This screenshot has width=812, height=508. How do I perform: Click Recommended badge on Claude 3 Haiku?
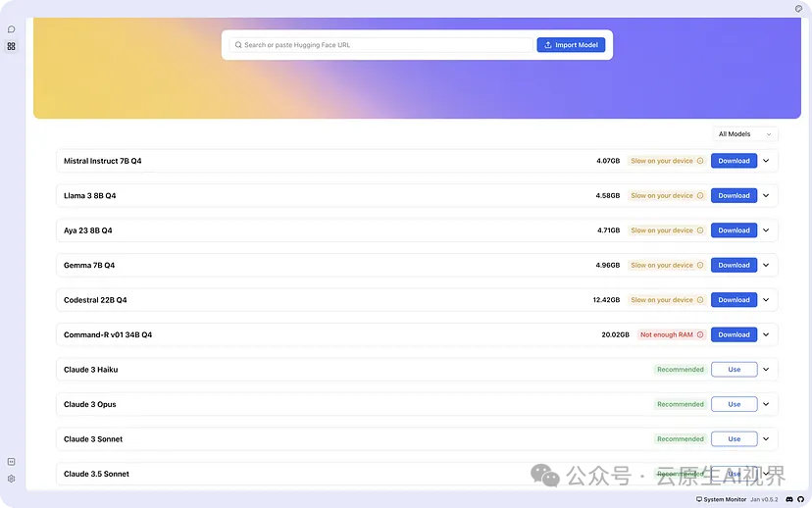[x=681, y=369]
